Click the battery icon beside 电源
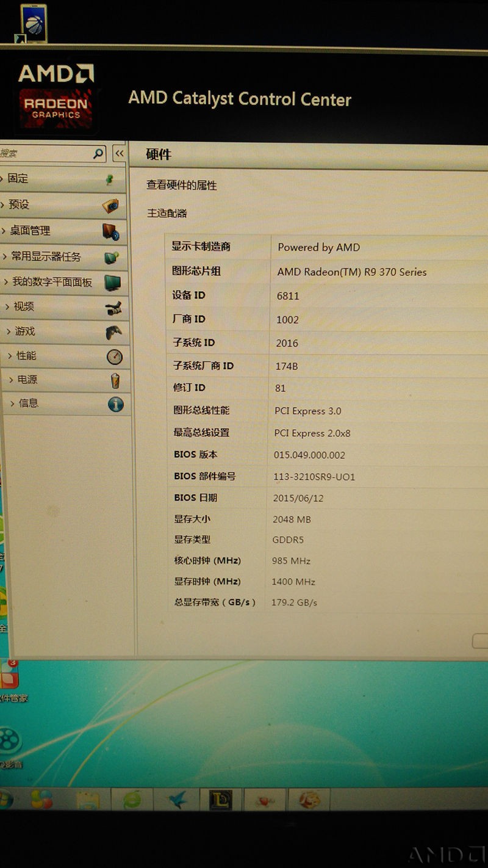The width and height of the screenshot is (488, 868). (115, 381)
